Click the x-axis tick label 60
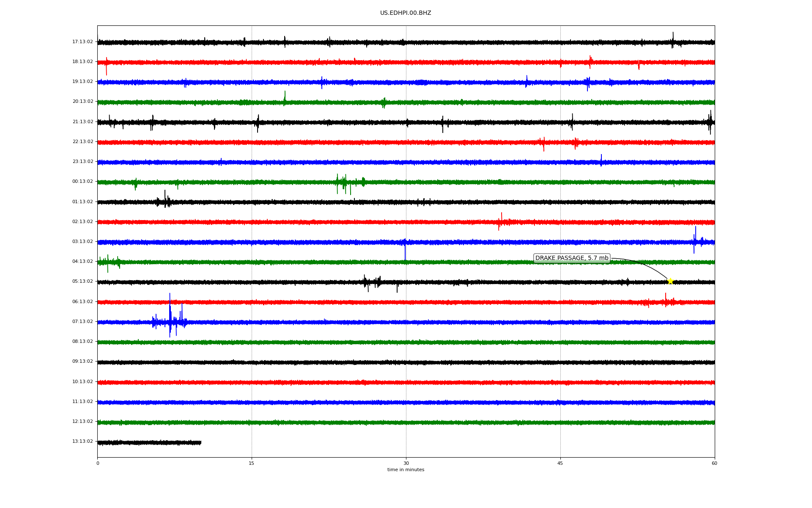 point(714,464)
